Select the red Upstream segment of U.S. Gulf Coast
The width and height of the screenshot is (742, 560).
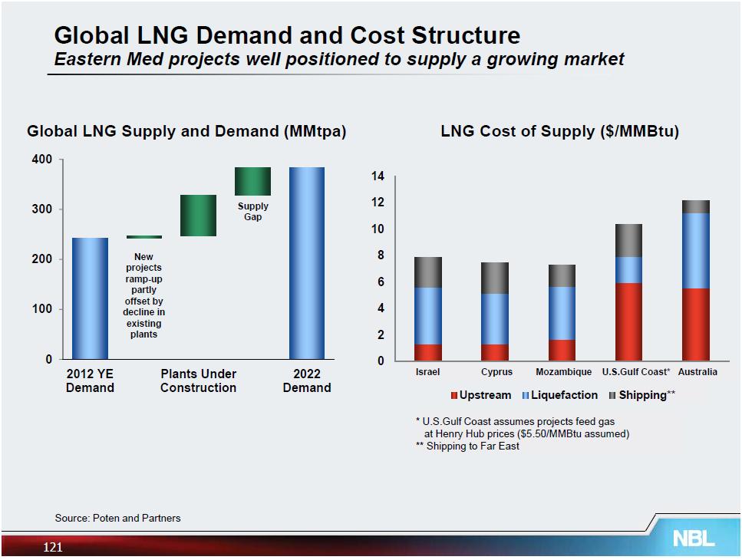click(x=628, y=321)
